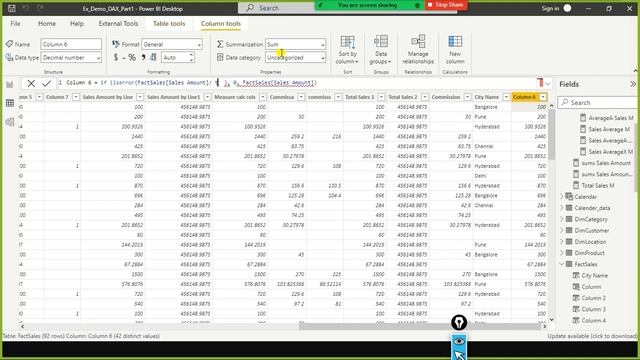
Task: Open filter dropdown for City Name column
Action: [x=506, y=97]
